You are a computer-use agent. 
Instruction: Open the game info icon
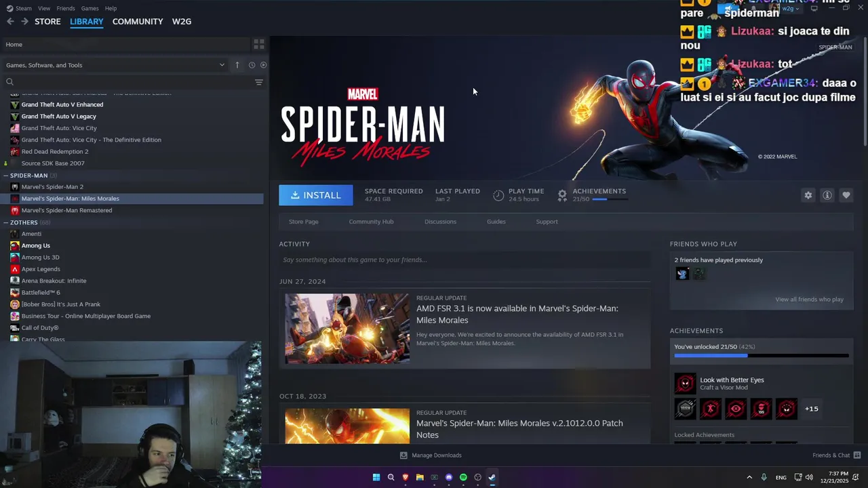coord(827,195)
